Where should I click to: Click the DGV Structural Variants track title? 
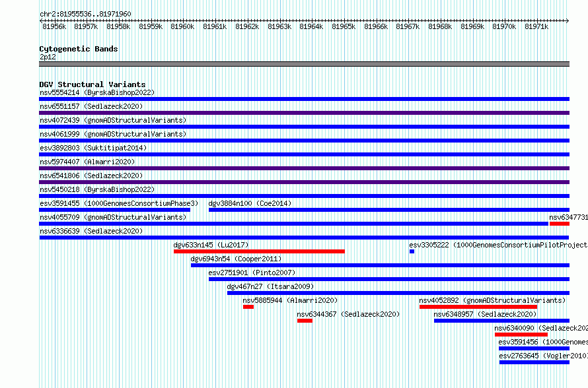point(92,84)
